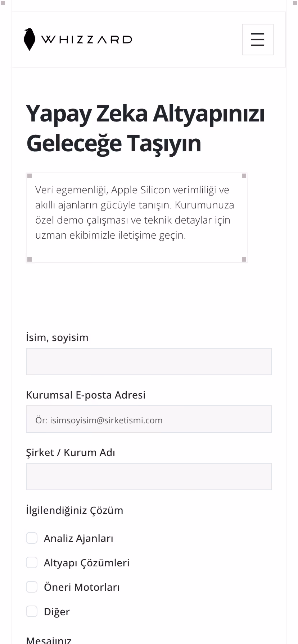The image size is (298, 644).
Task: Click the Şirket / Kurum Adı input field
Action: click(x=149, y=477)
